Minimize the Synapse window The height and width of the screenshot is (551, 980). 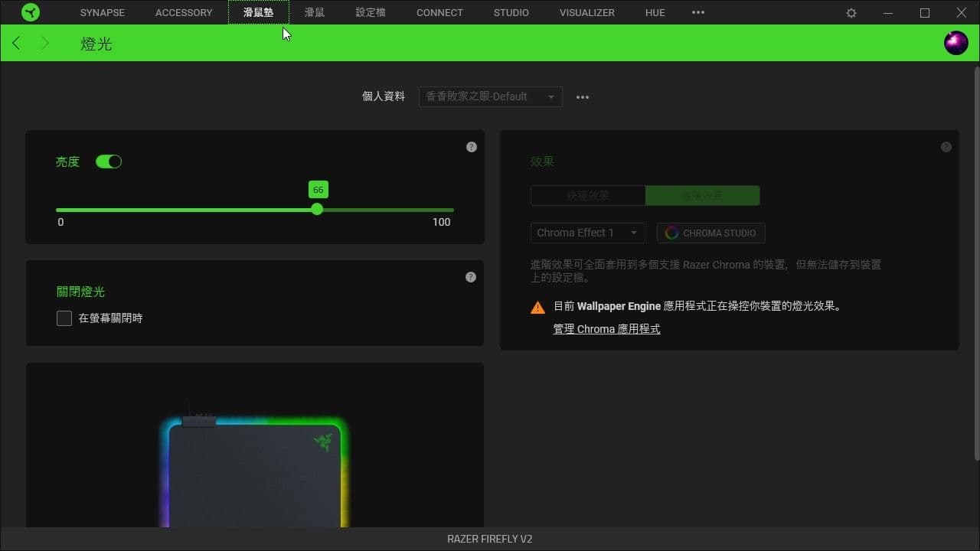pyautogui.click(x=888, y=13)
